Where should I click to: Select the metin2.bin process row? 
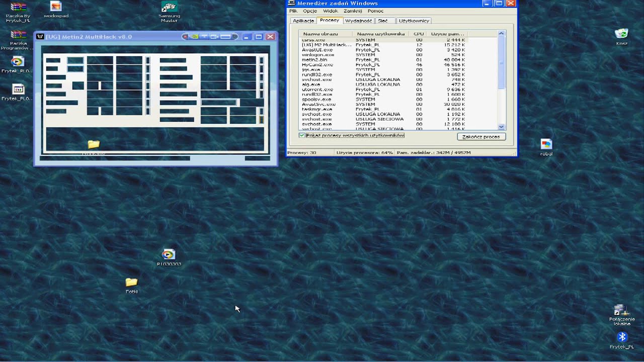click(x=383, y=60)
